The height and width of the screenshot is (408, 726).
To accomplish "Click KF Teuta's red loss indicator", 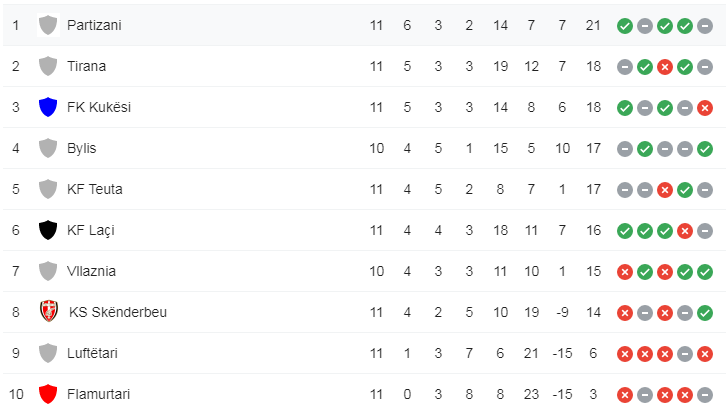I will 664,189.
